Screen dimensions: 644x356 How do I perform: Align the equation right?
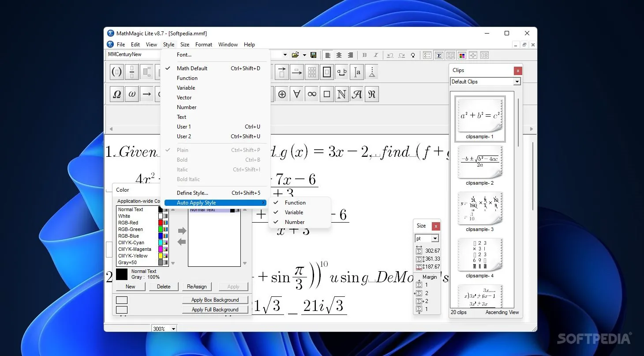(x=350, y=55)
